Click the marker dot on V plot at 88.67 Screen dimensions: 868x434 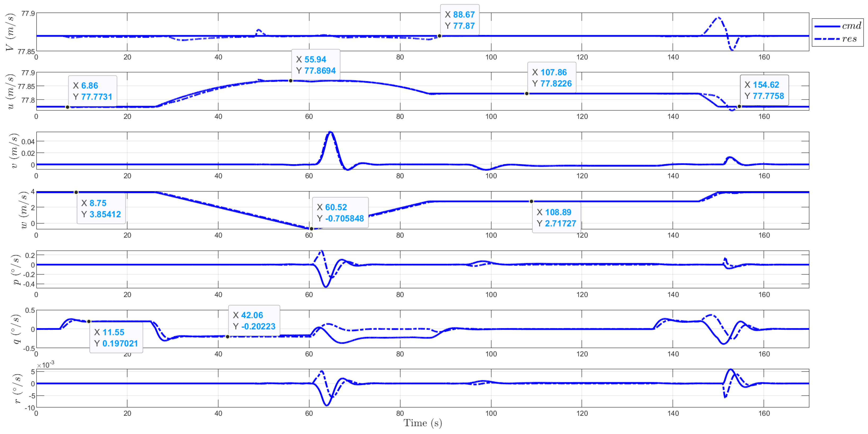[439, 36]
